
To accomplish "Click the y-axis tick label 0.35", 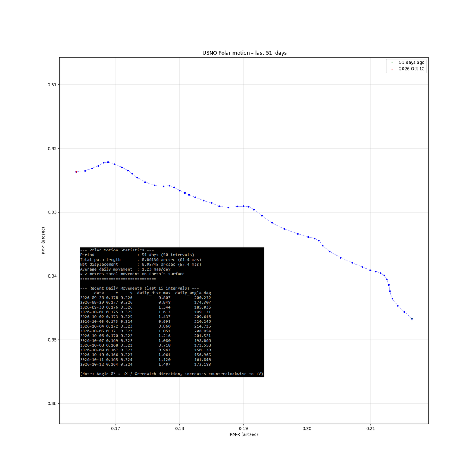I will [x=52, y=340].
